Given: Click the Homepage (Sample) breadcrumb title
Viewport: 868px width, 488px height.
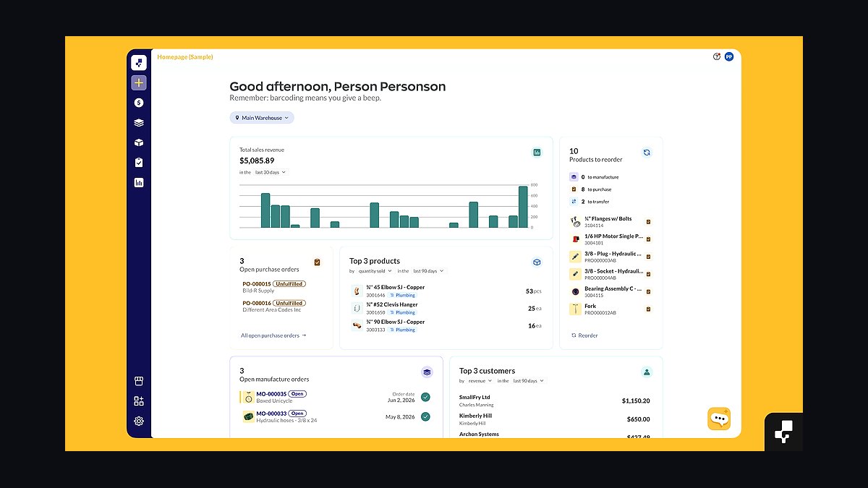Looking at the screenshot, I should [x=185, y=56].
